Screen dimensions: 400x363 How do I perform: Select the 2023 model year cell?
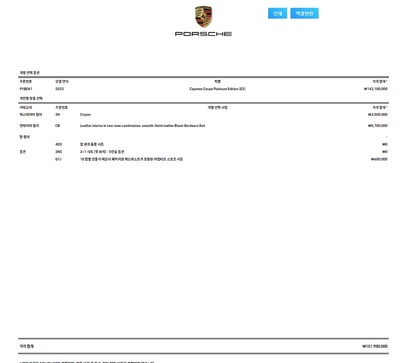59,89
